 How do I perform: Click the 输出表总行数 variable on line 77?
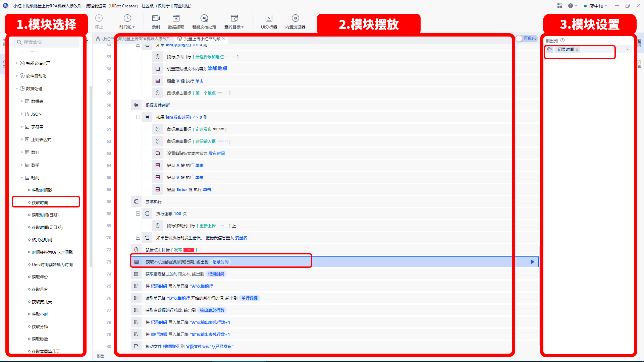pos(212,310)
